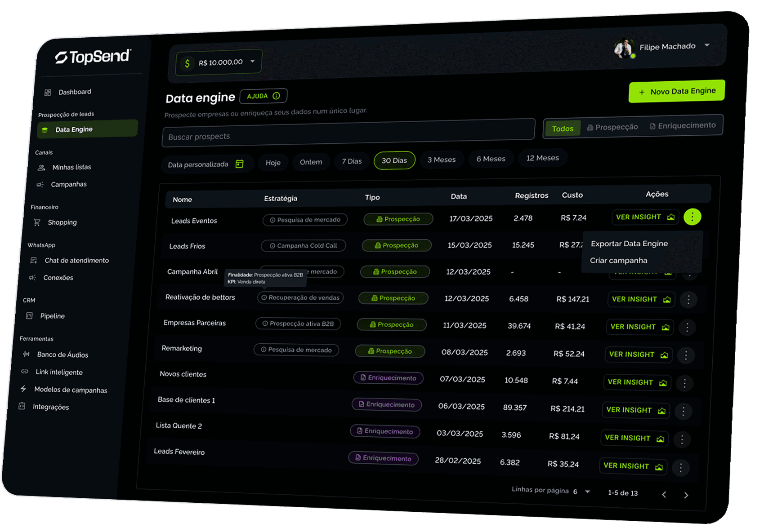Click the AJUDA help button
This screenshot has height=532, width=764.
pos(264,96)
